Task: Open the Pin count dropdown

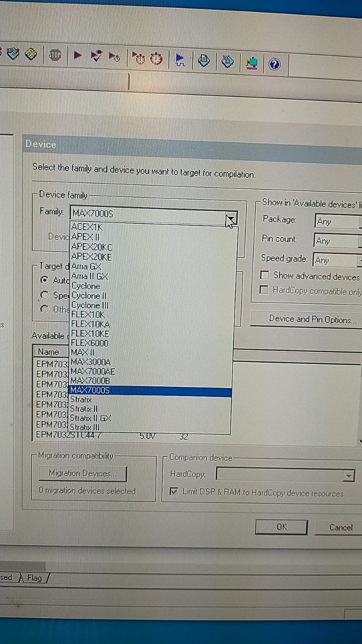Action: coord(337,241)
